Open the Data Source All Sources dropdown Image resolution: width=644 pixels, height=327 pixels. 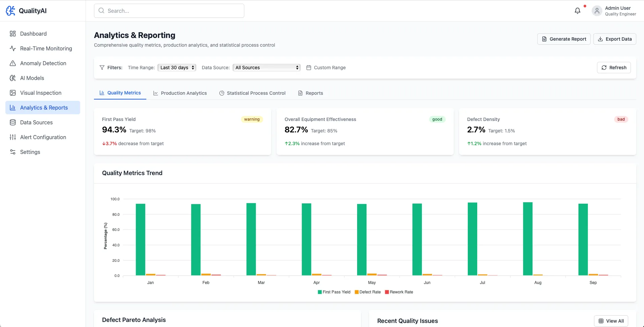(266, 68)
